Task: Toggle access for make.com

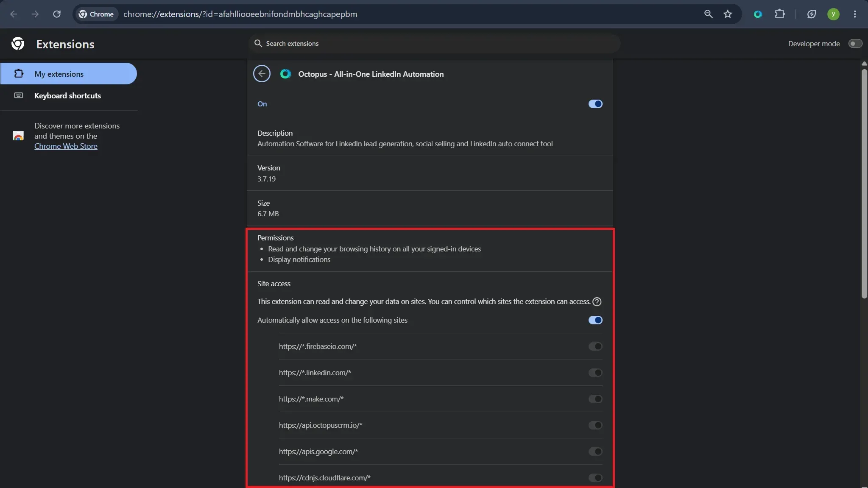Action: pos(595,399)
